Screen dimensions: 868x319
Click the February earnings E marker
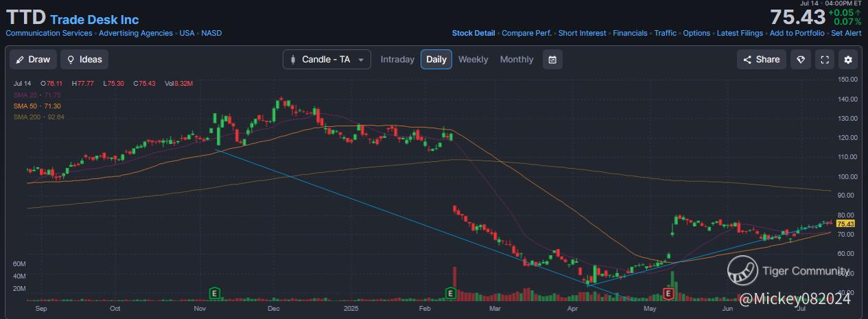pyautogui.click(x=451, y=293)
